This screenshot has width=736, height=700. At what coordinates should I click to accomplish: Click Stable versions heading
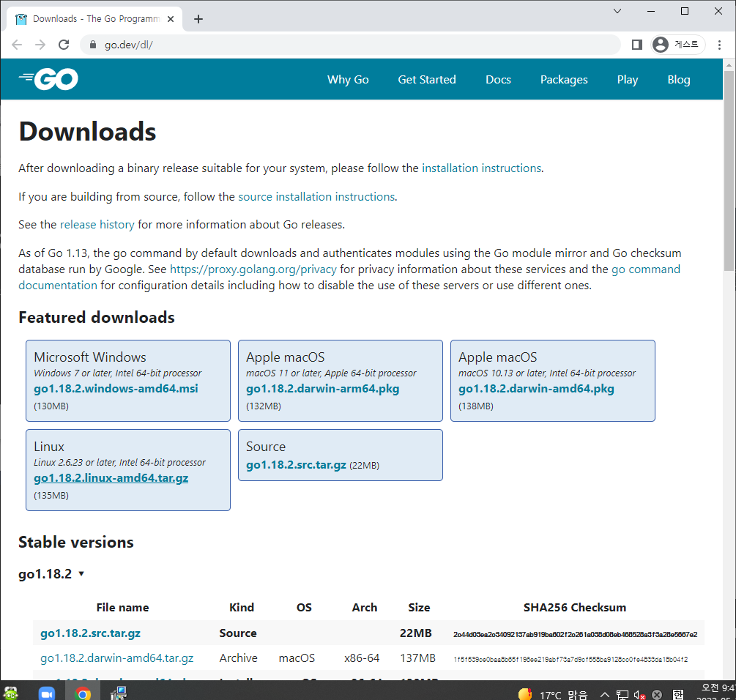click(x=76, y=543)
